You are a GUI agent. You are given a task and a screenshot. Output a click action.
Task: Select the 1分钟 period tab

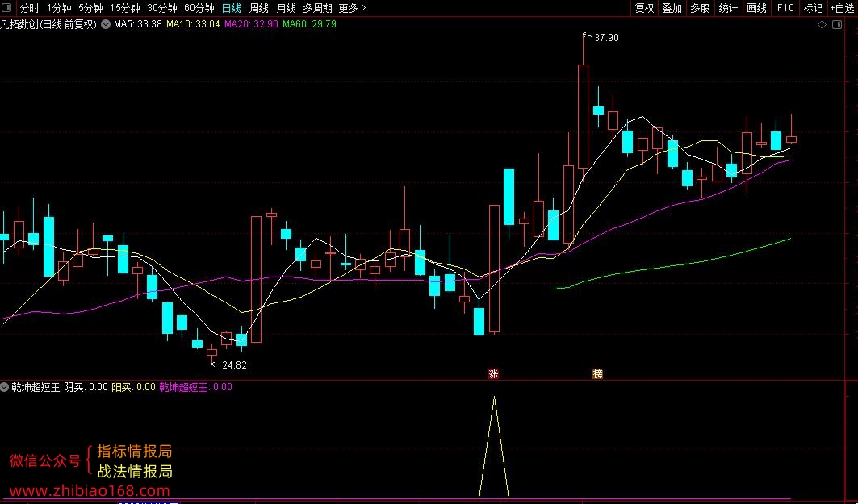click(x=59, y=8)
